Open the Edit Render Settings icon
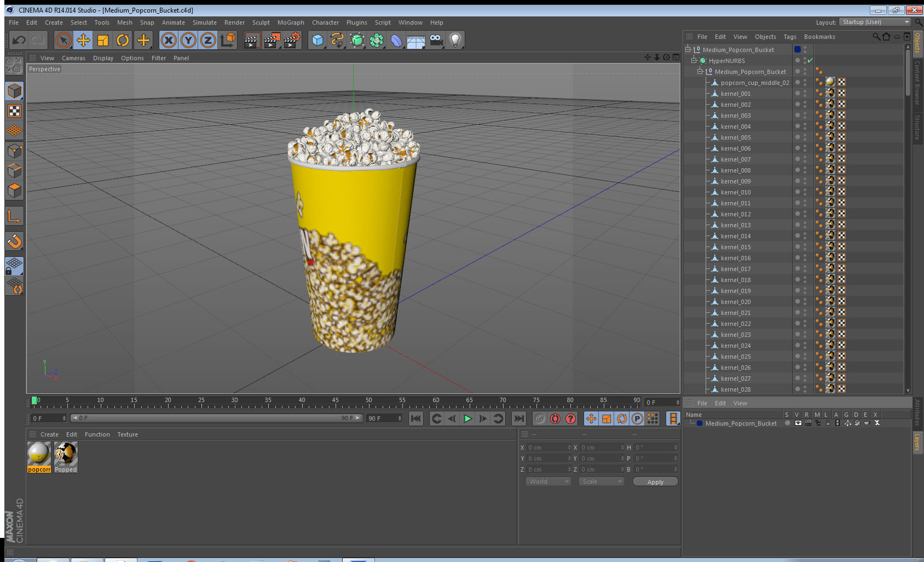Image resolution: width=924 pixels, height=562 pixels. coord(292,40)
